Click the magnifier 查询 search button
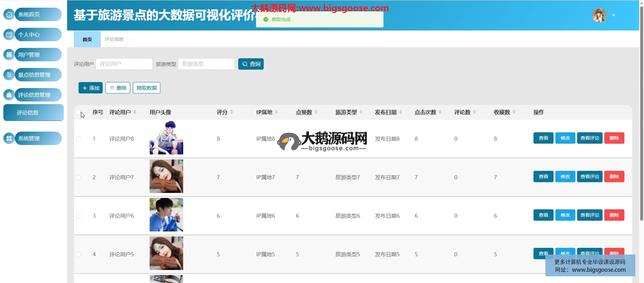Viewport: 644px width, 283px height. pyautogui.click(x=251, y=64)
